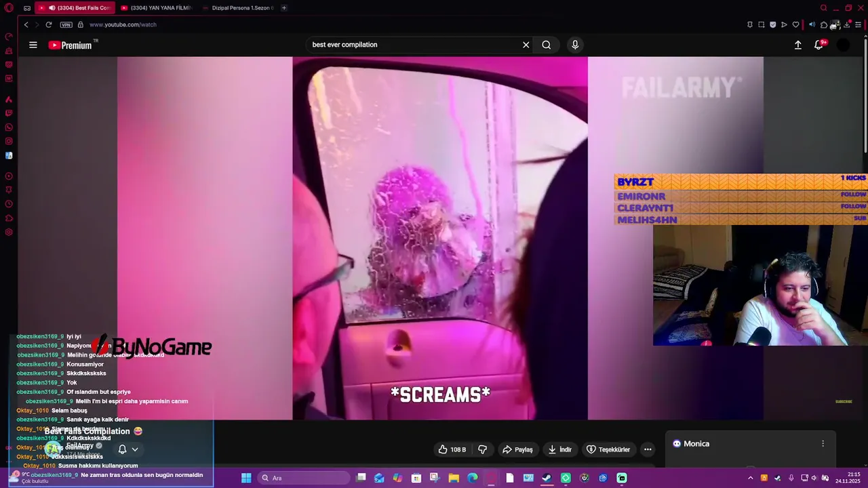Screen dimensions: 868x488
Task: Open a new browser tab
Action: [x=283, y=8]
